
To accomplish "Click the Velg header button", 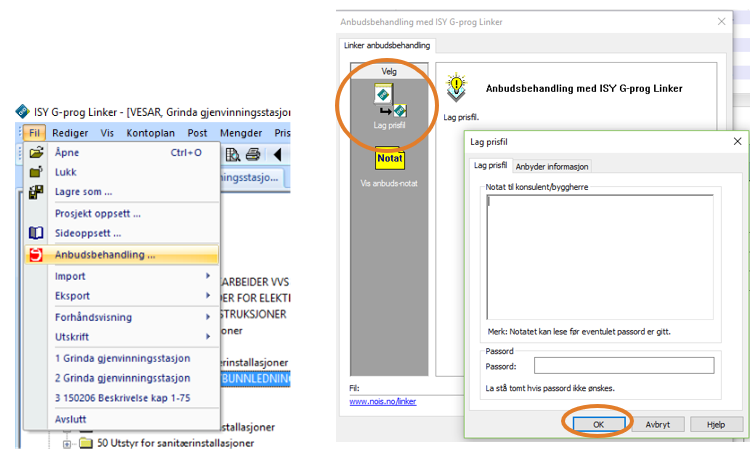I will [389, 71].
